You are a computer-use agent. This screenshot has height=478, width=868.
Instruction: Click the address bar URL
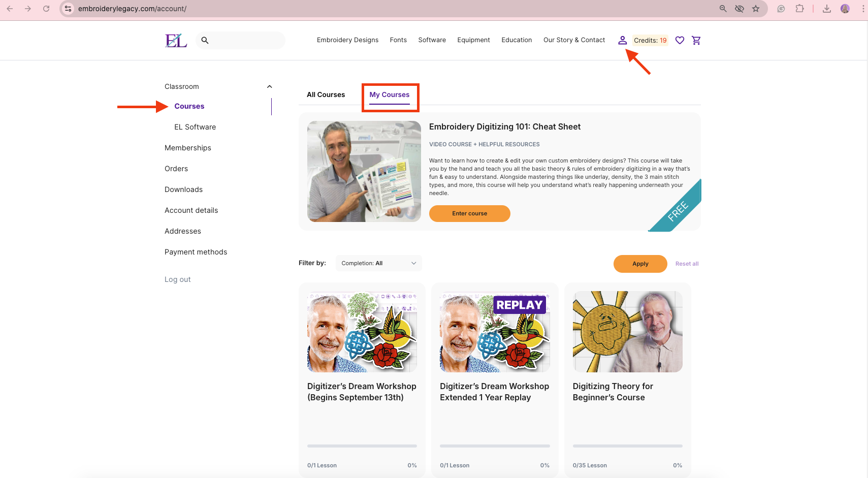coord(132,9)
